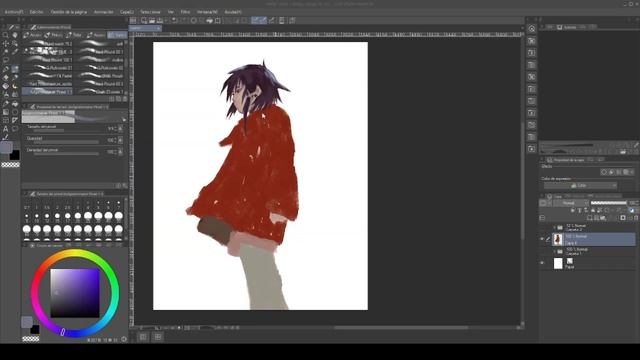This screenshot has height=360, width=640.
Task: Toggle Snap to grid in command bar
Action: [271, 20]
